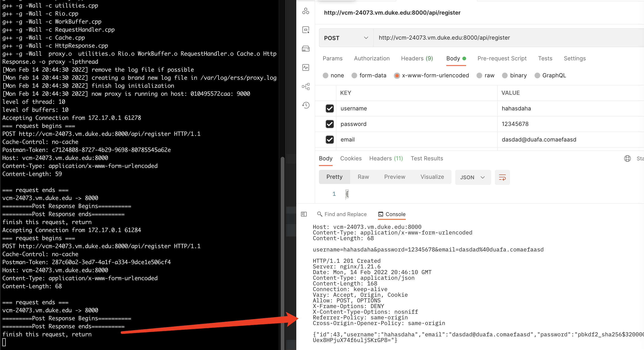
Task: Open the Monitors sidebar icon
Action: tap(305, 67)
